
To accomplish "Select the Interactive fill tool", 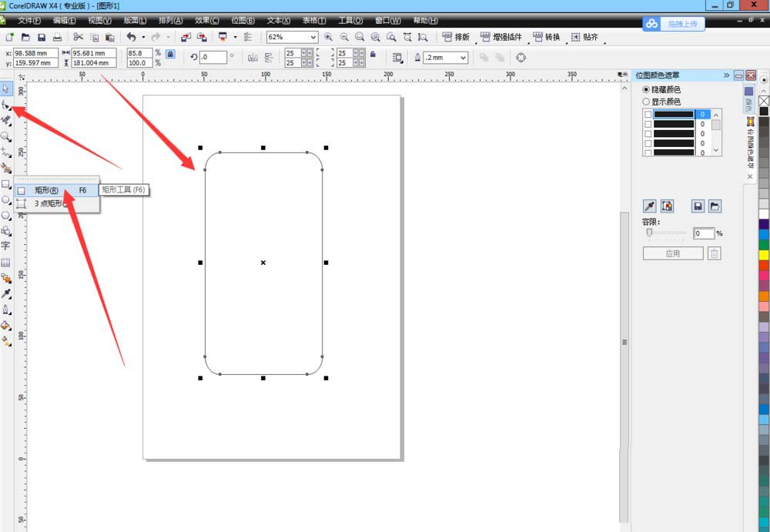I will click(6, 341).
